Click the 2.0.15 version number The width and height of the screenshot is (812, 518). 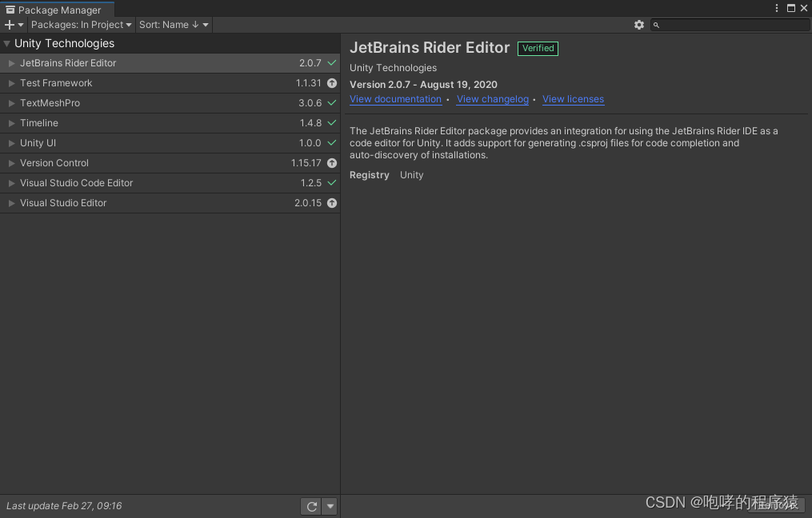pos(308,203)
